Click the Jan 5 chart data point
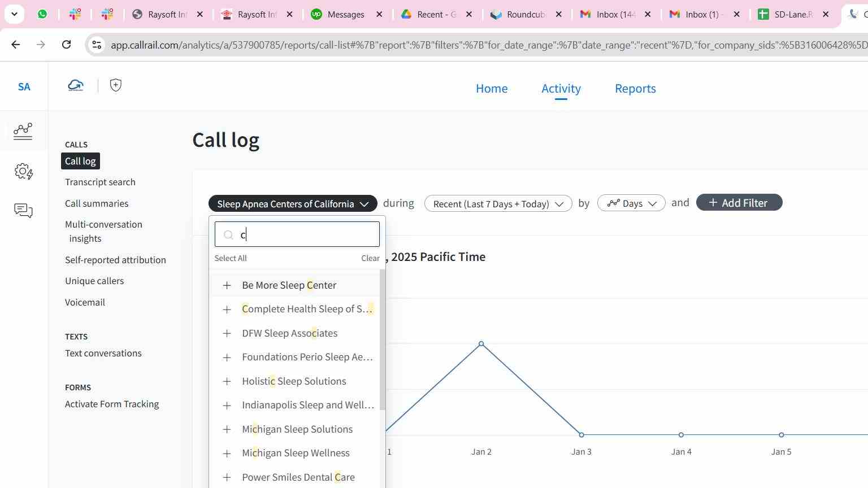The image size is (868, 488). click(x=782, y=435)
